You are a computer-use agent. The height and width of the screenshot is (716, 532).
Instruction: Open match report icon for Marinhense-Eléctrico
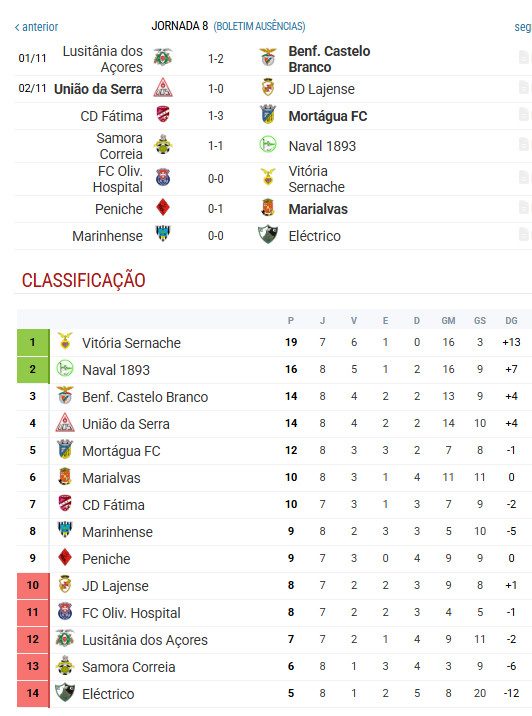click(524, 235)
